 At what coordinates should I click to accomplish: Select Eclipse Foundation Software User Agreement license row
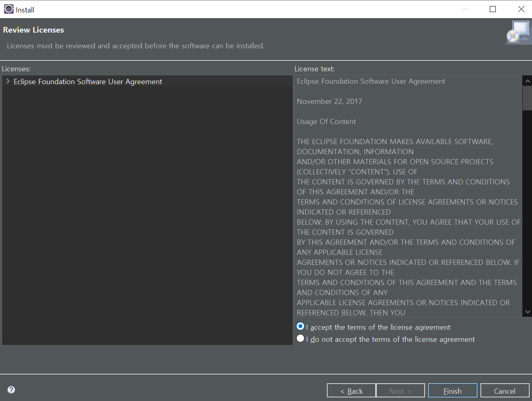point(147,81)
